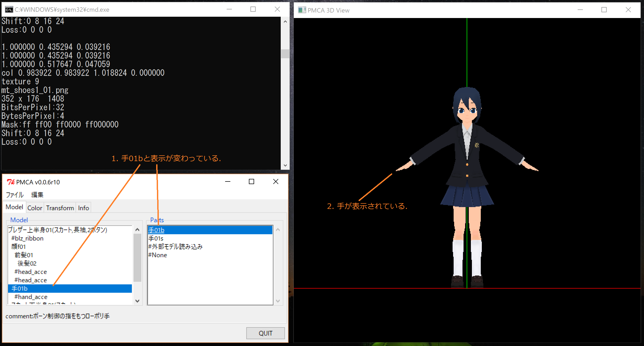Select 後髪02 in the Model list
The height and width of the screenshot is (346, 644).
click(70, 263)
